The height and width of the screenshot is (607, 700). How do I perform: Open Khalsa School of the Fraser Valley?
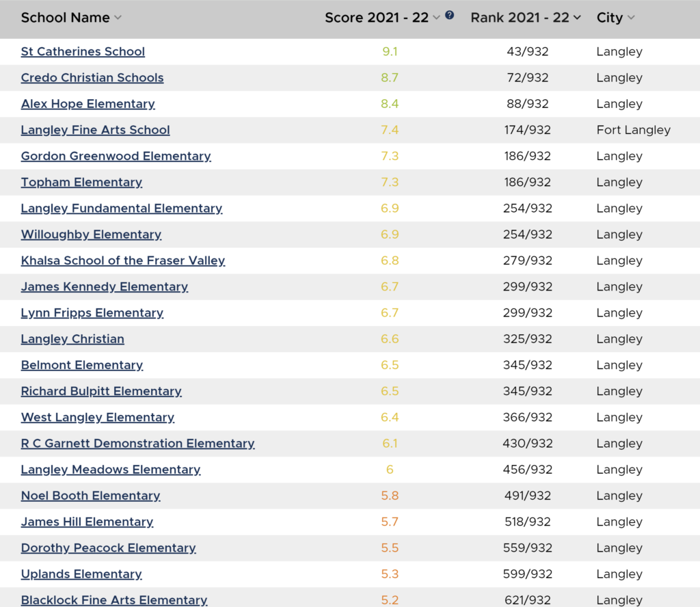pos(123,260)
